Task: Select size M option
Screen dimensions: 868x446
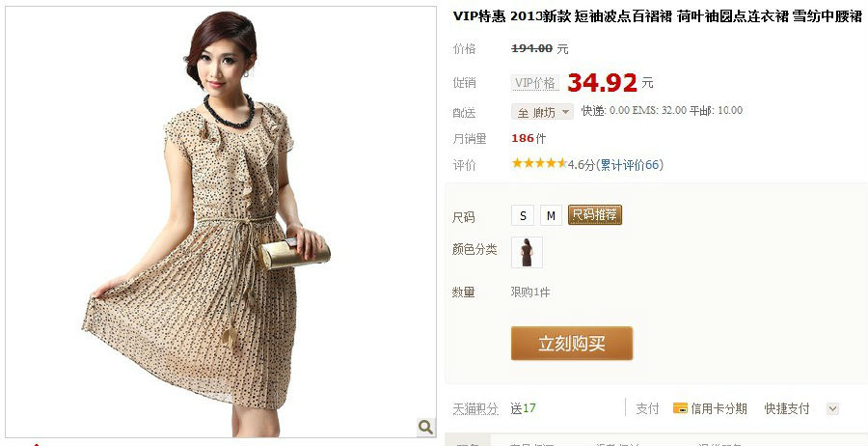Action: (x=551, y=215)
